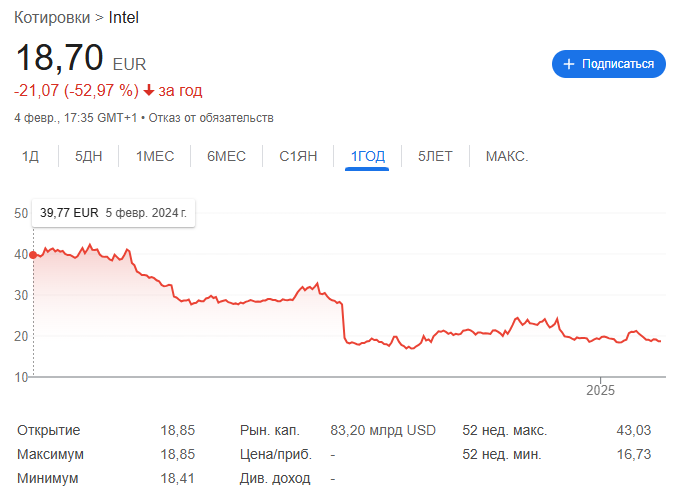Viewport: 681px width, 500px height.
Task: Choose the С1ЯН year-to-date tab
Action: pos(298,156)
